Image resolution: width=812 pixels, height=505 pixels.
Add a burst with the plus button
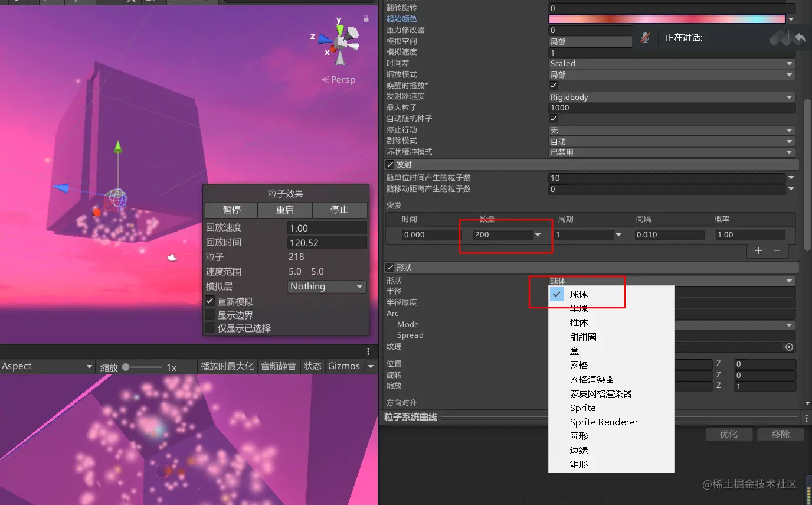758,250
